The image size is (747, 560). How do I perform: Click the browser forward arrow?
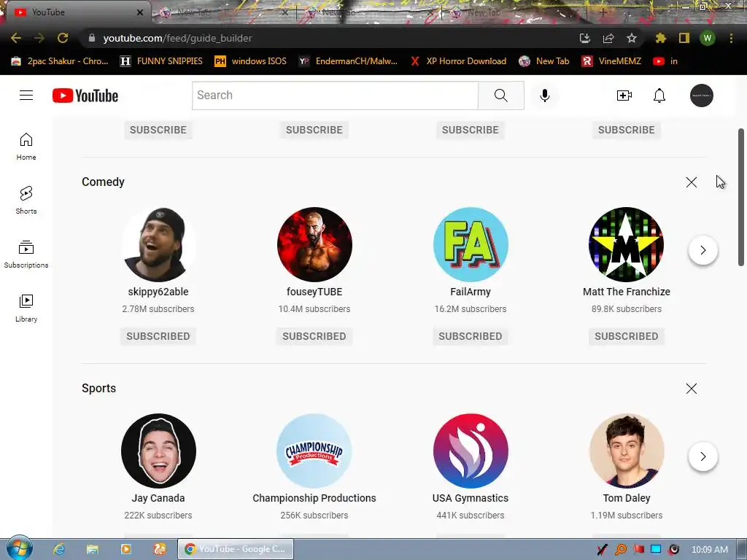(x=39, y=38)
